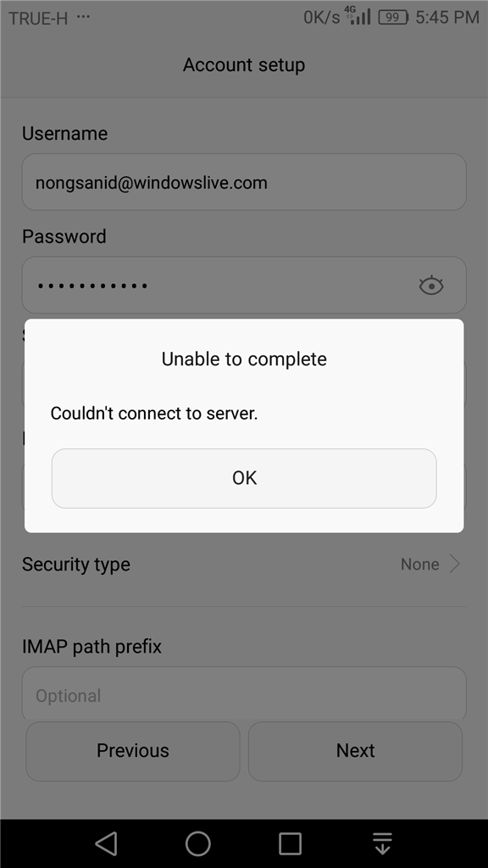Viewport: 488px width, 868px height.
Task: Focus the Password input field
Action: coord(244,285)
